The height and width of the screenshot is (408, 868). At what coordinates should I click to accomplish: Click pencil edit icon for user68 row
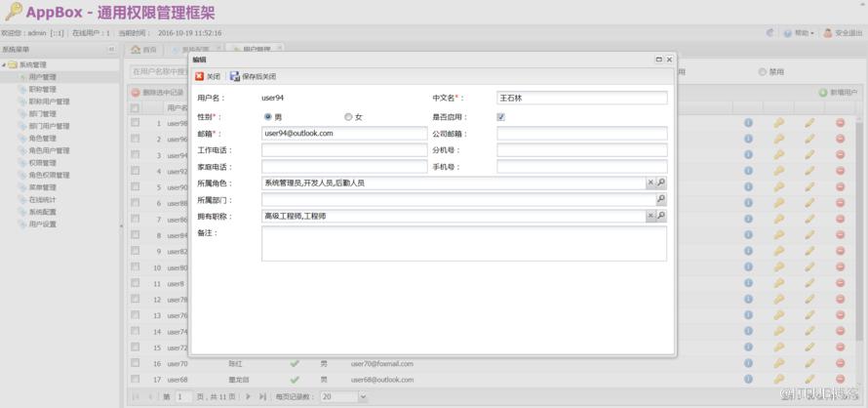coord(809,379)
